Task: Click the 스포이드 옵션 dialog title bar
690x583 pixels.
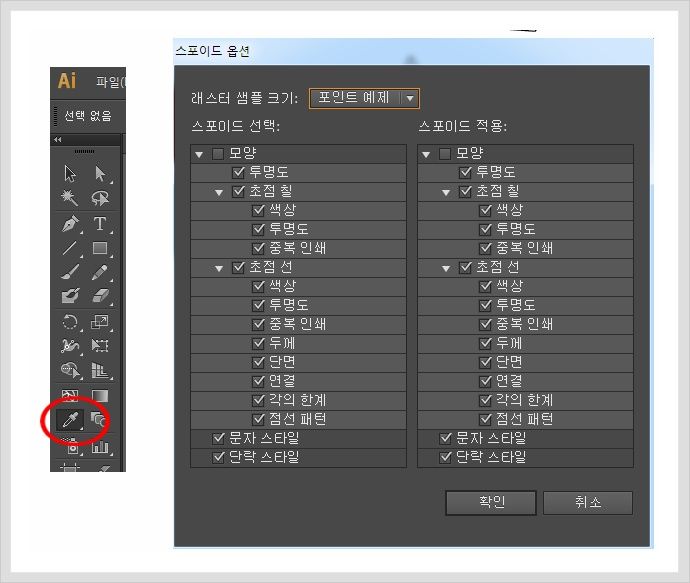Action: pyautogui.click(x=411, y=51)
